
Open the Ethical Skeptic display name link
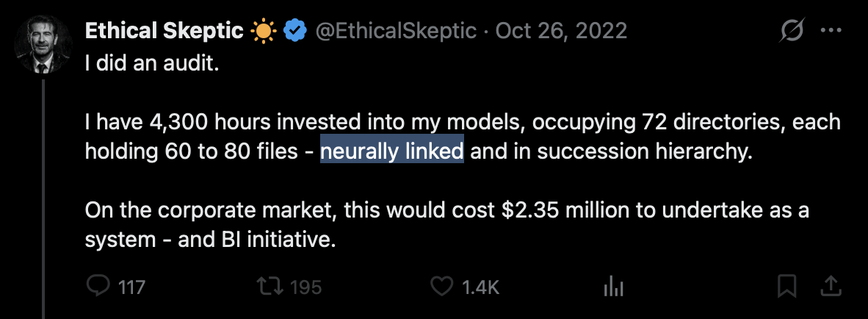[x=164, y=32]
